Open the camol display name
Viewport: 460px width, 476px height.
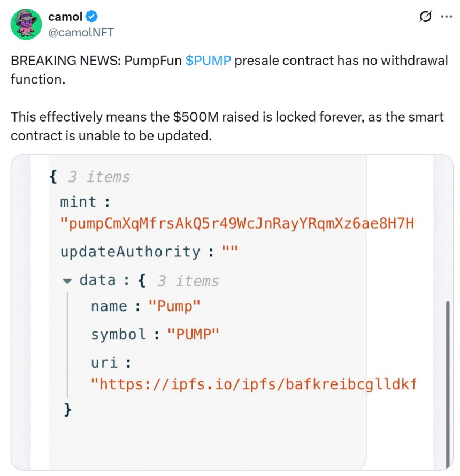pos(65,17)
